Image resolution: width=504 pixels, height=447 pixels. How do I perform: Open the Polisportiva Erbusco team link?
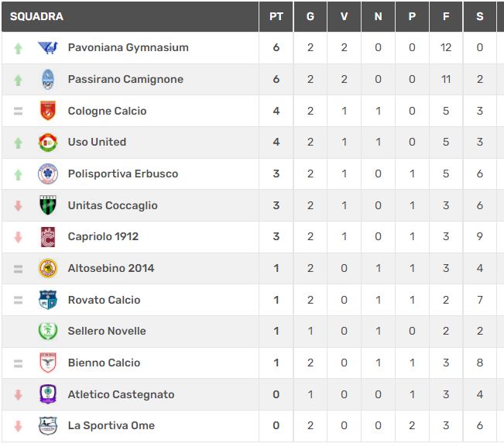click(123, 174)
